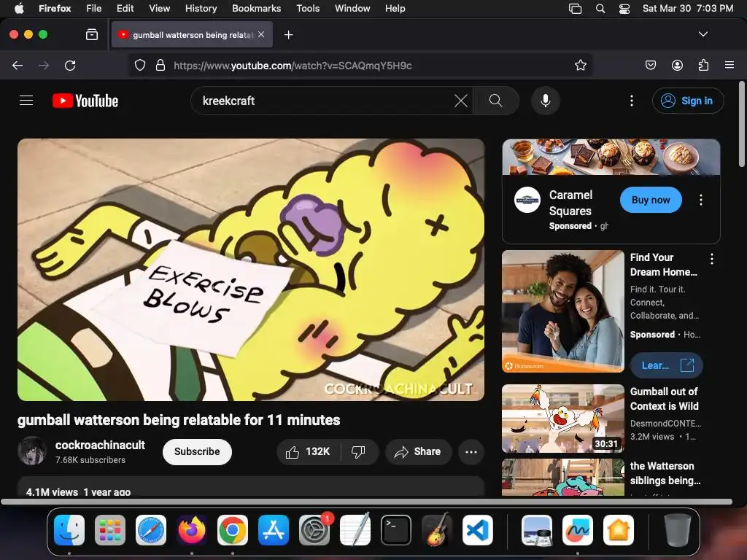Click the Learn more ad button
747x560 pixels.
(x=667, y=365)
